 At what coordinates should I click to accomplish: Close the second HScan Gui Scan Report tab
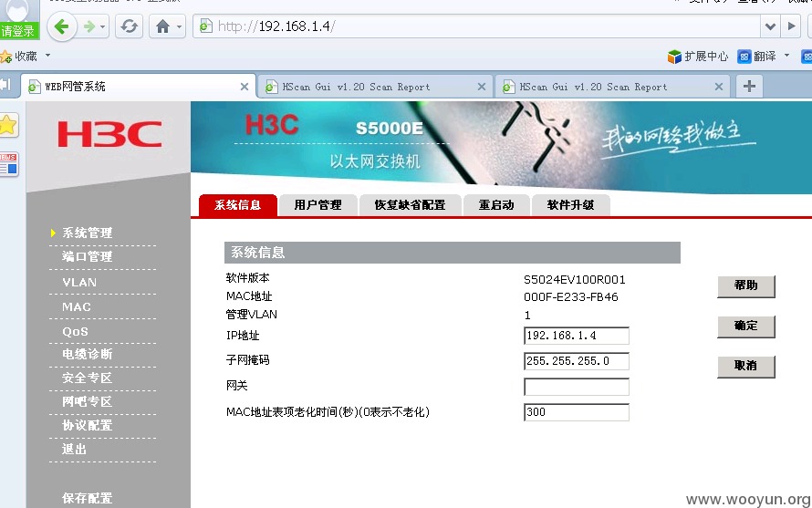point(719,87)
